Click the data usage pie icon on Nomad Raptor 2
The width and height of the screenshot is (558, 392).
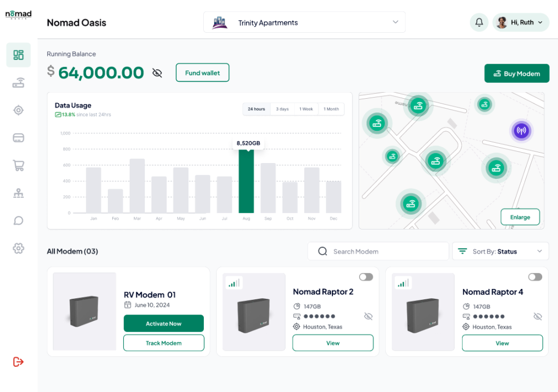point(297,306)
